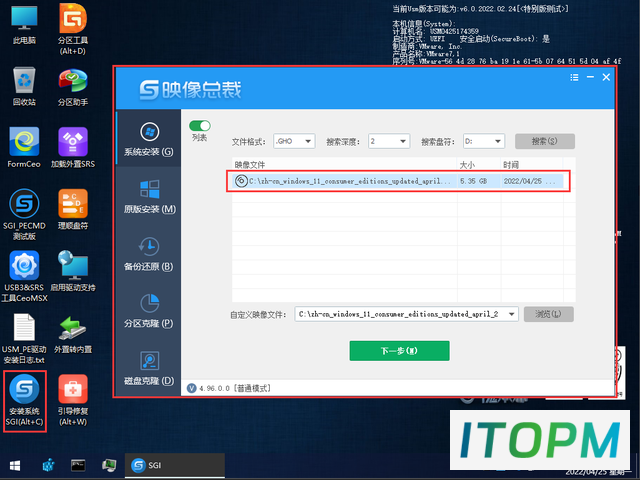Expand 自定义映像文件 path combo box arrow
Viewport: 640px width, 480px height.
click(x=511, y=314)
